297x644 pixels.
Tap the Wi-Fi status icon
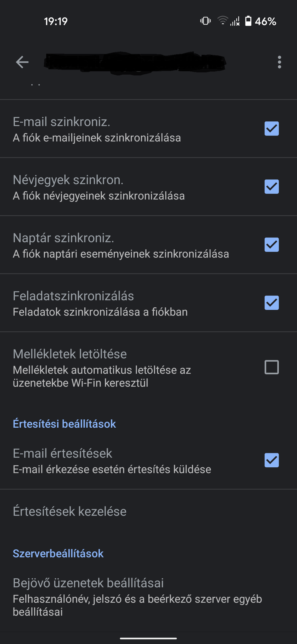tap(222, 21)
